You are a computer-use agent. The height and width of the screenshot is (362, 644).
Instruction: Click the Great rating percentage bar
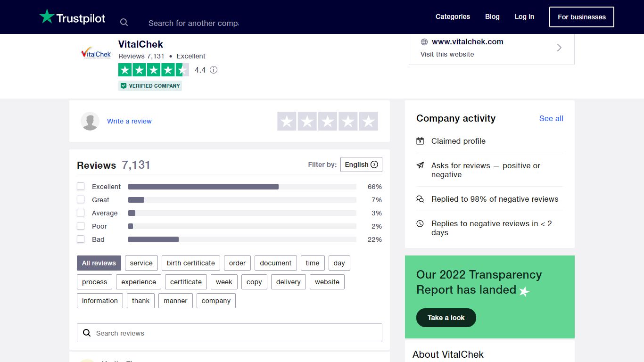242,200
